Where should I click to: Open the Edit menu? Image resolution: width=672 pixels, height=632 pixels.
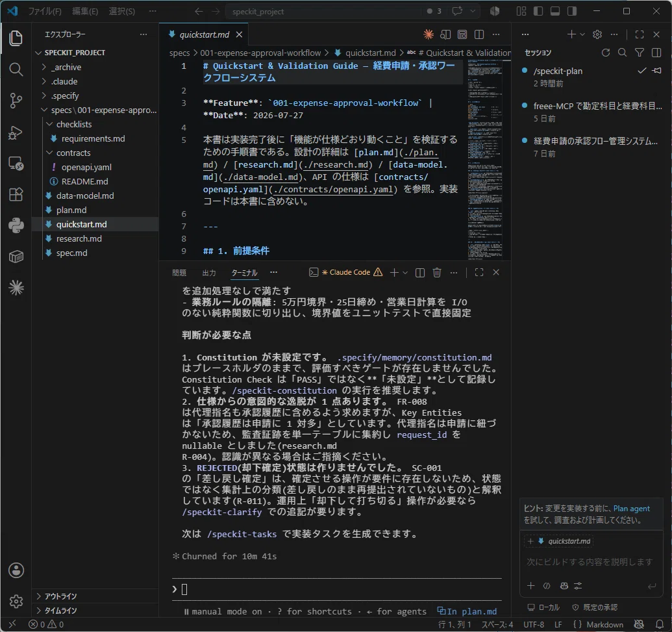(x=85, y=11)
